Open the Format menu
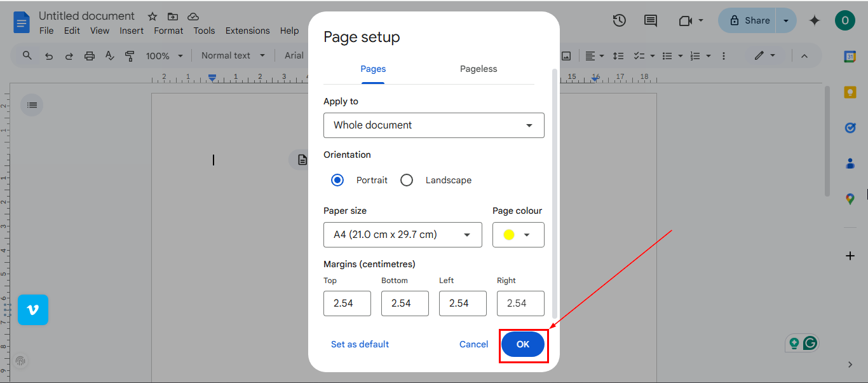The width and height of the screenshot is (868, 383). [x=168, y=31]
